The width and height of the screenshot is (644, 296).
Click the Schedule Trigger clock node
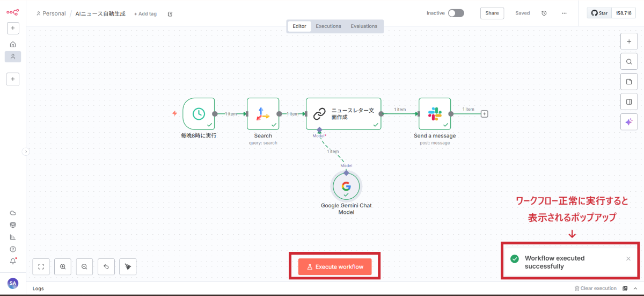click(199, 113)
